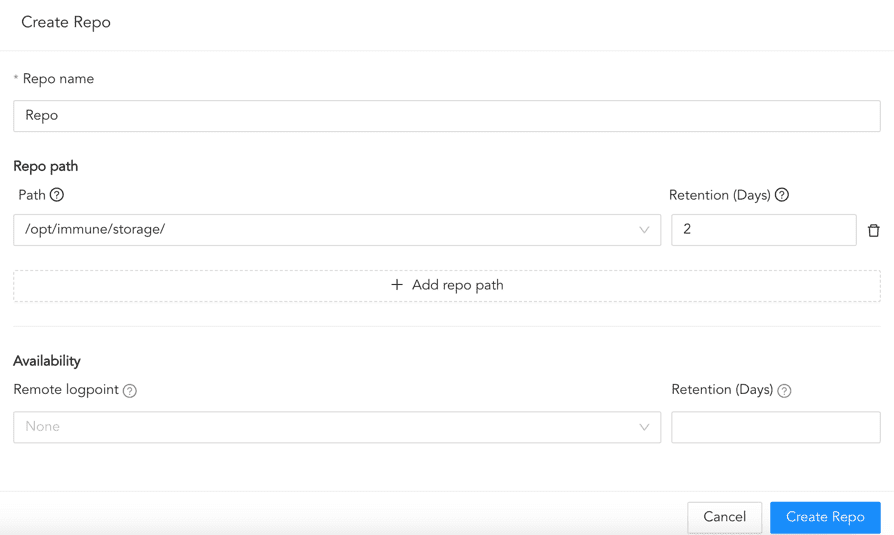Click the Availability section heading
Image resolution: width=894 pixels, height=535 pixels.
pos(47,361)
